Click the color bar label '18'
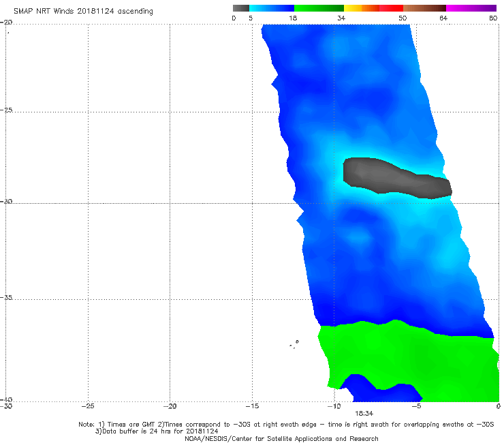 pyautogui.click(x=293, y=18)
